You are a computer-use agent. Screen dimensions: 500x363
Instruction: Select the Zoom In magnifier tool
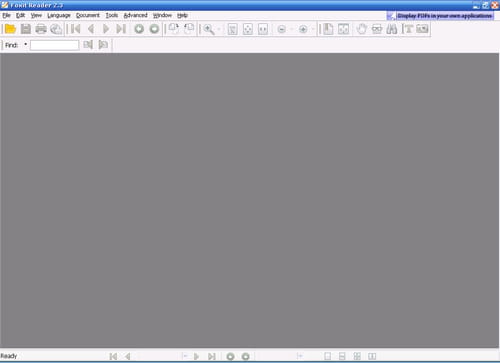(x=209, y=29)
